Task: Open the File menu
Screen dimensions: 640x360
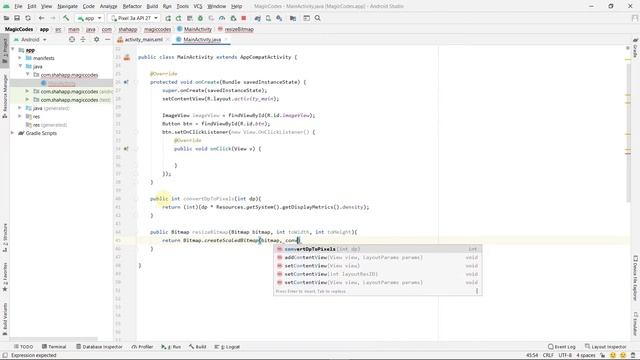Action: (18, 6)
